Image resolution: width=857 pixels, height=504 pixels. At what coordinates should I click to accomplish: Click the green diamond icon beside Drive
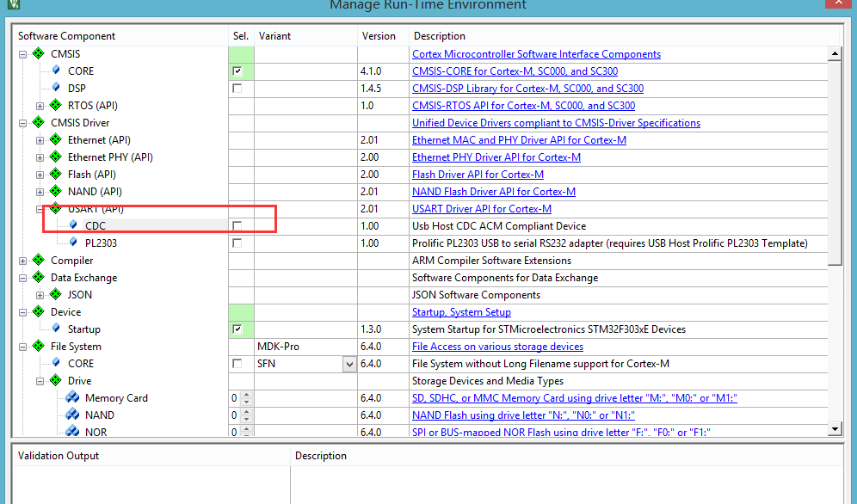pos(56,380)
